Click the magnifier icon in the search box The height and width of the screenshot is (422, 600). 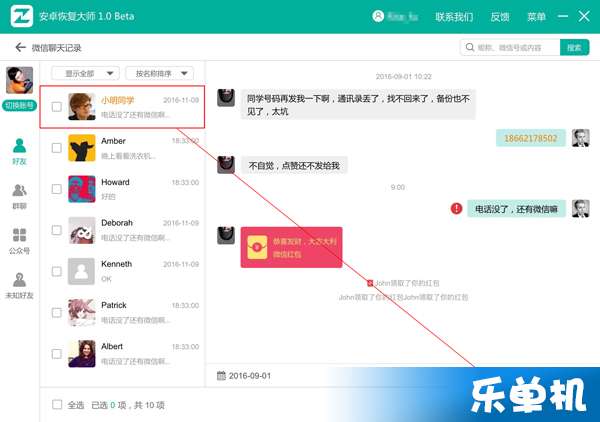click(x=470, y=47)
